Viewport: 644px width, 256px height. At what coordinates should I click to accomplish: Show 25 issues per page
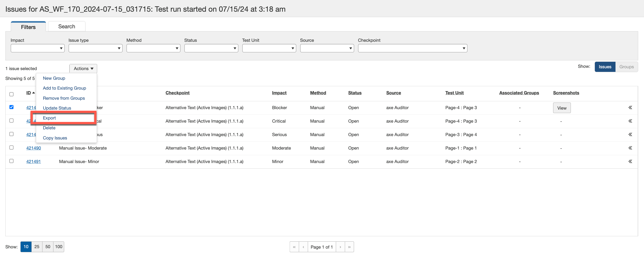coord(37,247)
